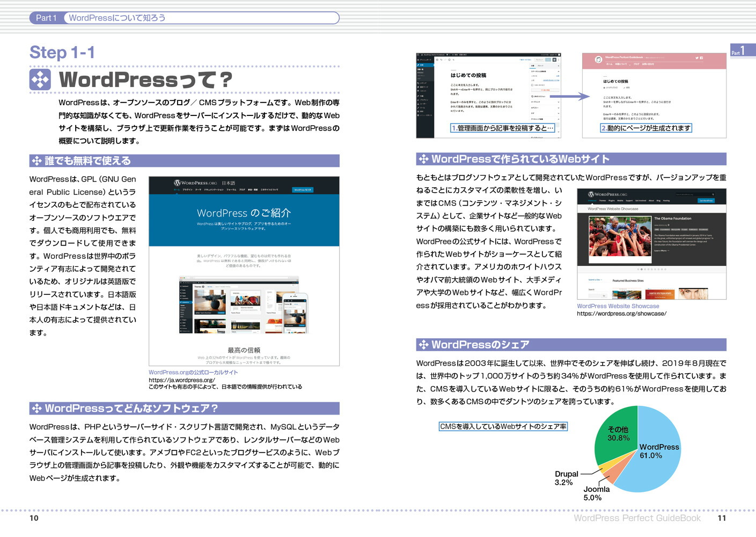Screen dimensions: 756x537
Task: Open the https://ja.wordpress.org/ URL
Action: pyautogui.click(x=182, y=380)
